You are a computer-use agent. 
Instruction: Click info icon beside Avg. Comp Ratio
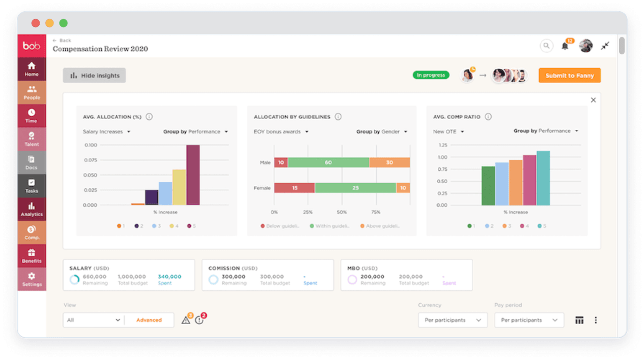click(x=488, y=117)
